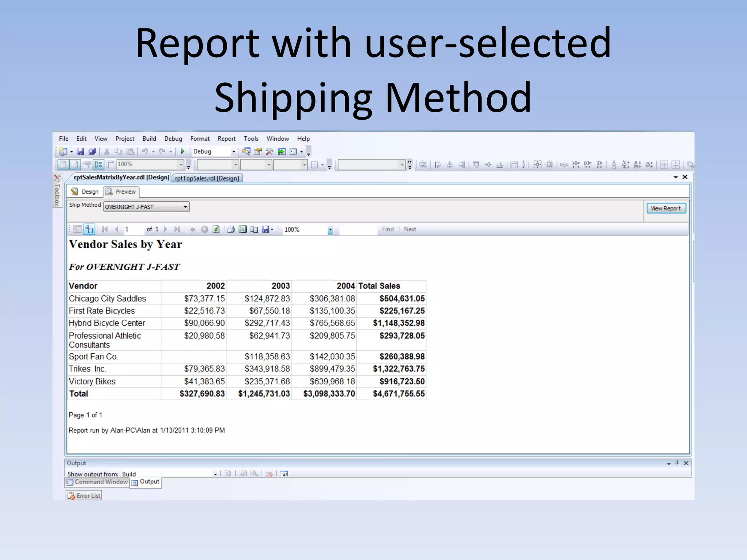This screenshot has width=747, height=560.
Task: Expand the borders dropdown arrow
Action: 322,165
